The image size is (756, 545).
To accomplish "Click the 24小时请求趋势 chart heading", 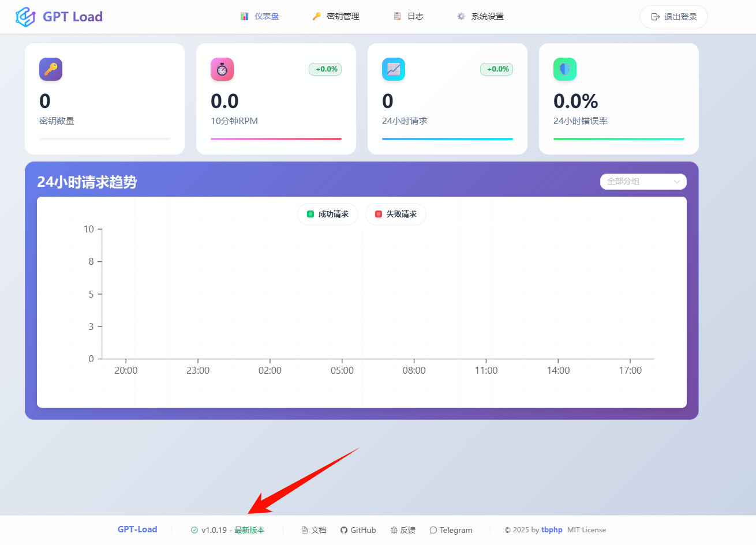I will tap(87, 182).
